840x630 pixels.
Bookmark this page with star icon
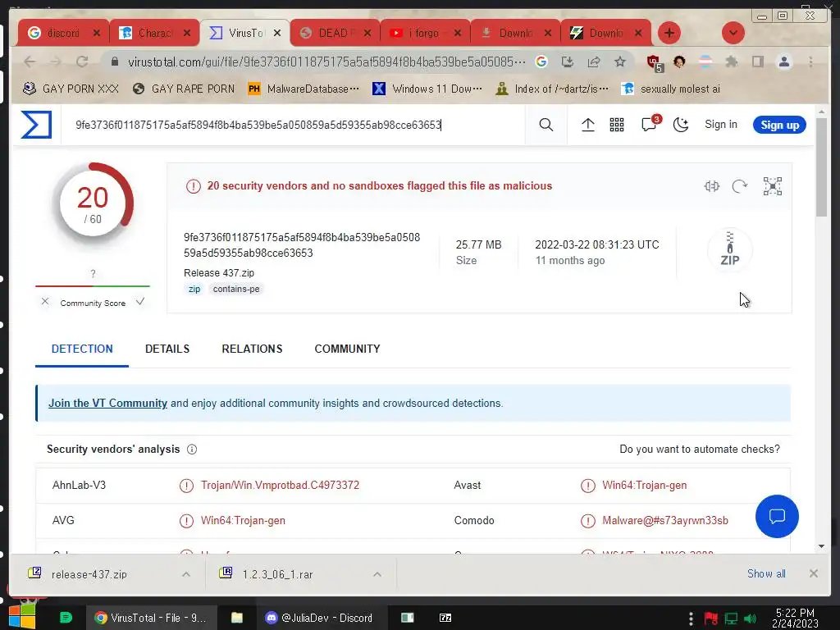(620, 62)
